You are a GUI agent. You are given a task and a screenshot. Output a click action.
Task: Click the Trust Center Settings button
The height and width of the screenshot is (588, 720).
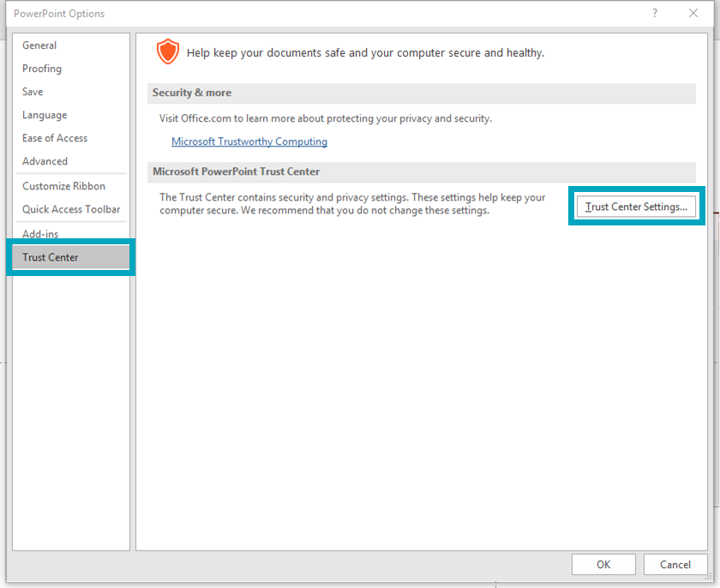tap(636, 207)
